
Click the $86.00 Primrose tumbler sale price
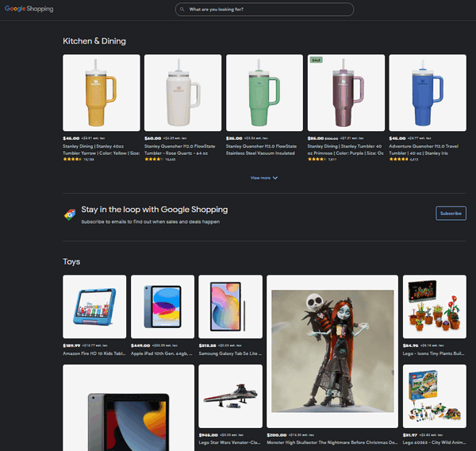tap(316, 138)
